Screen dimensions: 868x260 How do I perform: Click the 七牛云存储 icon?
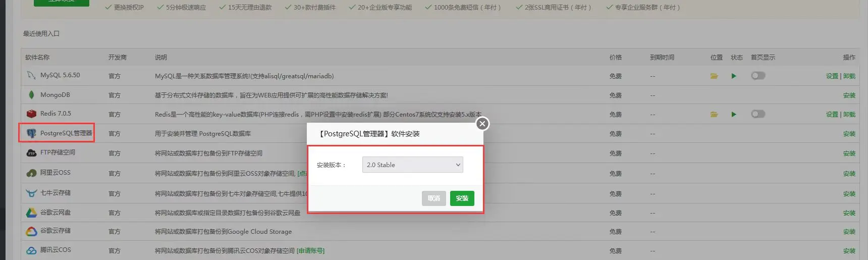[31, 193]
